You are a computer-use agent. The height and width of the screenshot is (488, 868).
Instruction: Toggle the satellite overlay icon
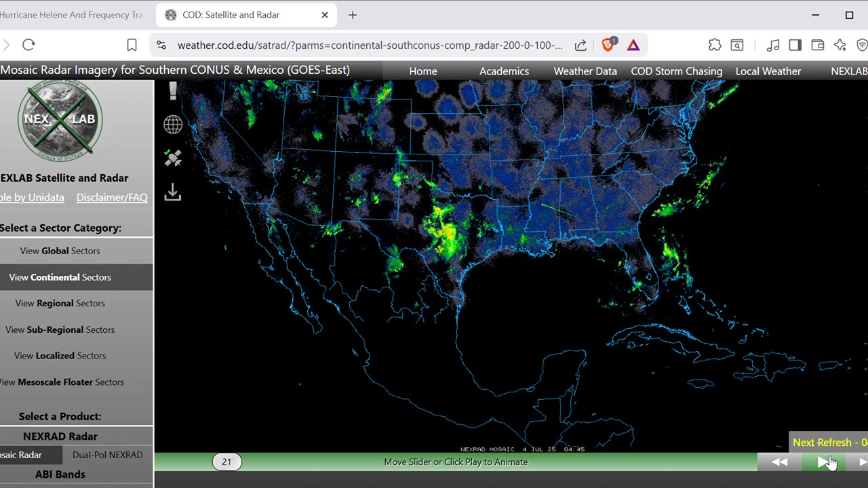click(173, 158)
